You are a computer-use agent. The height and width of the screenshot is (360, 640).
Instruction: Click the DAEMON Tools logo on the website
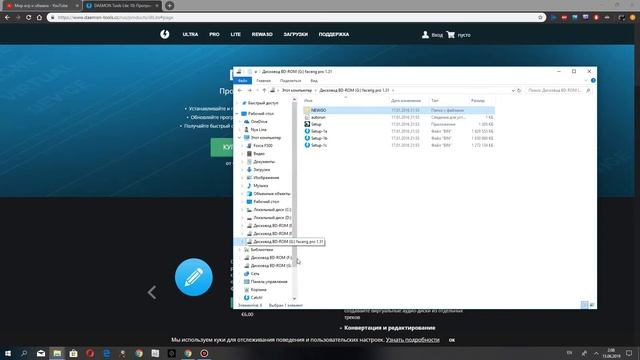[164, 34]
